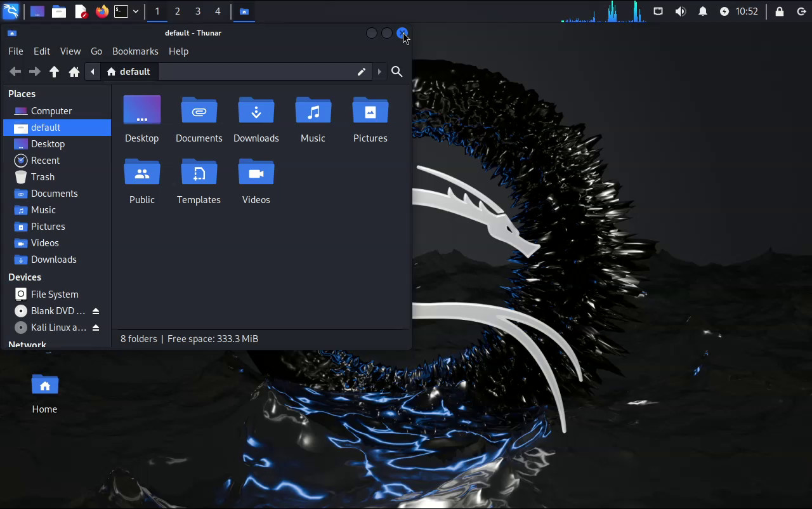Select the Music folder icon in file view

(313, 110)
